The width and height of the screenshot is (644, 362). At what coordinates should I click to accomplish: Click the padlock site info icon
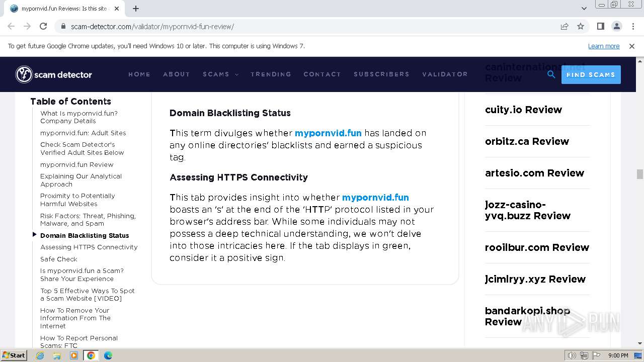coord(63,26)
